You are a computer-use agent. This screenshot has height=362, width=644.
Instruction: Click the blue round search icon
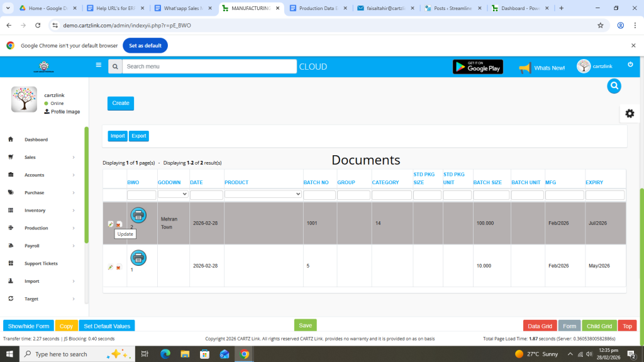(614, 86)
